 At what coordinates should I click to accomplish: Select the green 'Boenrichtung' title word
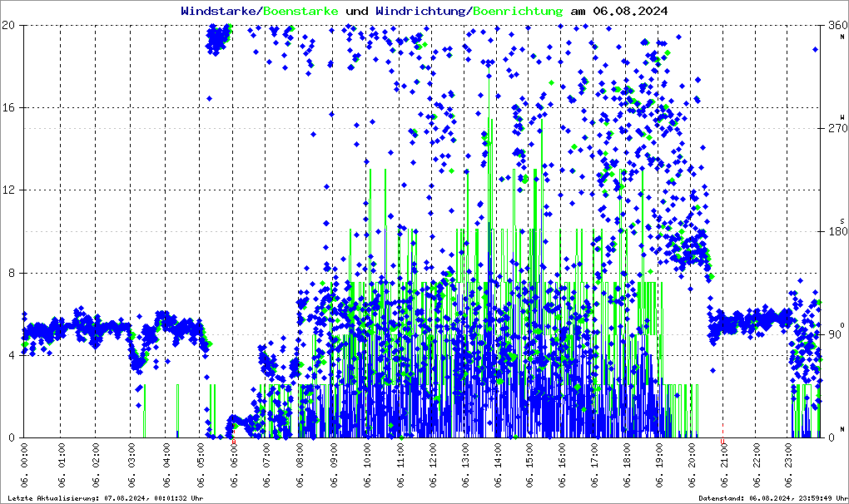[x=518, y=11]
